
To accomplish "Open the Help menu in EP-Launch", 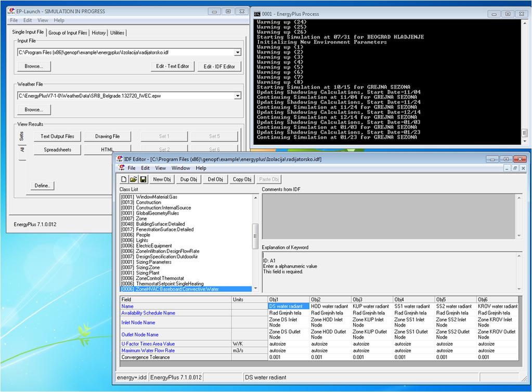I will 59,20.
